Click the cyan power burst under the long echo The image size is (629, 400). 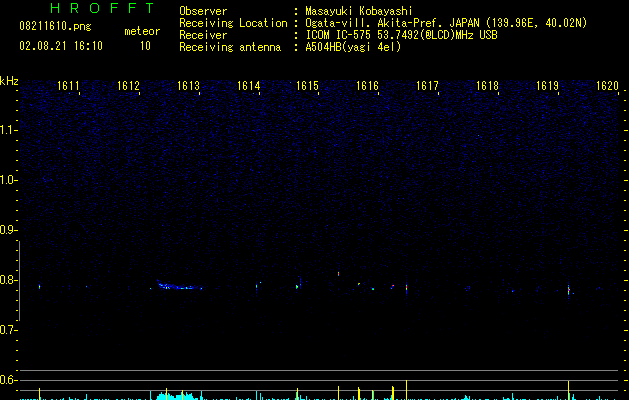tap(177, 395)
